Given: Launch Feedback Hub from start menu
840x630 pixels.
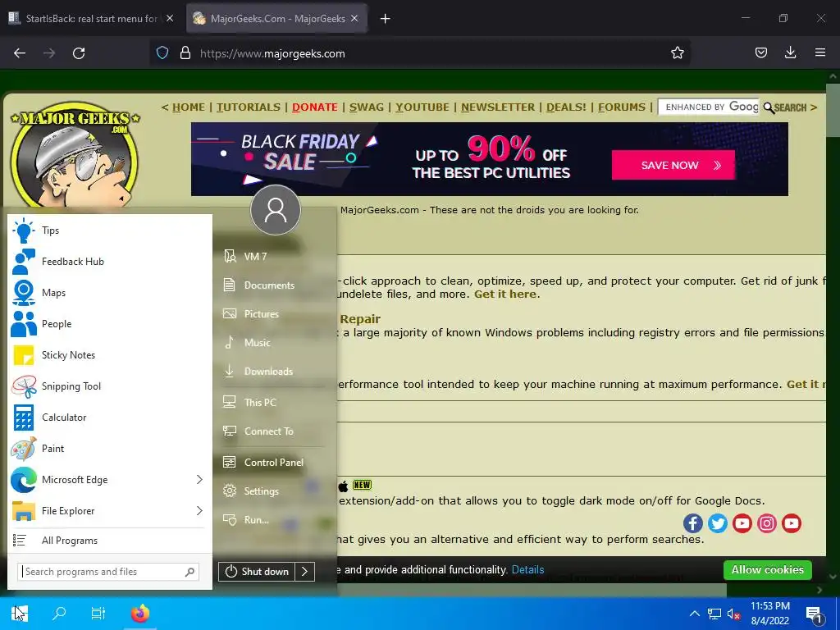Looking at the screenshot, I should (x=109, y=262).
